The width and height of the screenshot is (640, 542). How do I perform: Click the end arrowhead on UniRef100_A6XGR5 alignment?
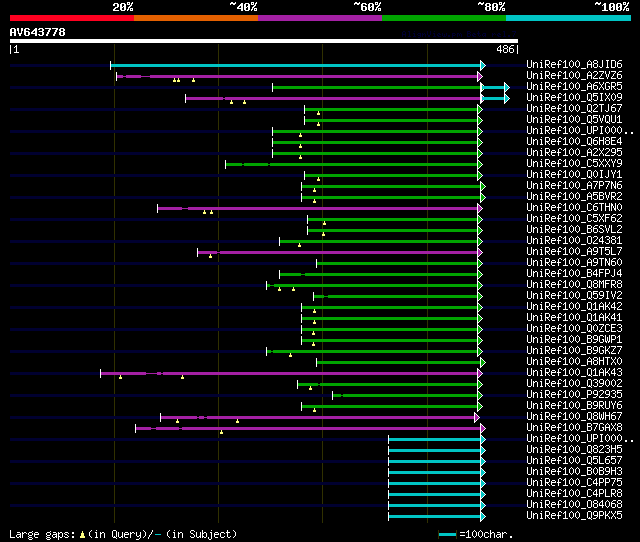(x=507, y=87)
